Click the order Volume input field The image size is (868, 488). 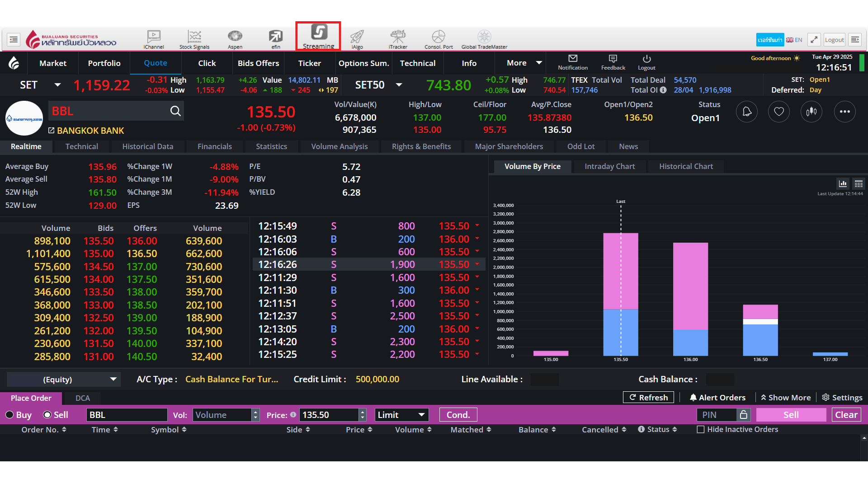[222, 415]
